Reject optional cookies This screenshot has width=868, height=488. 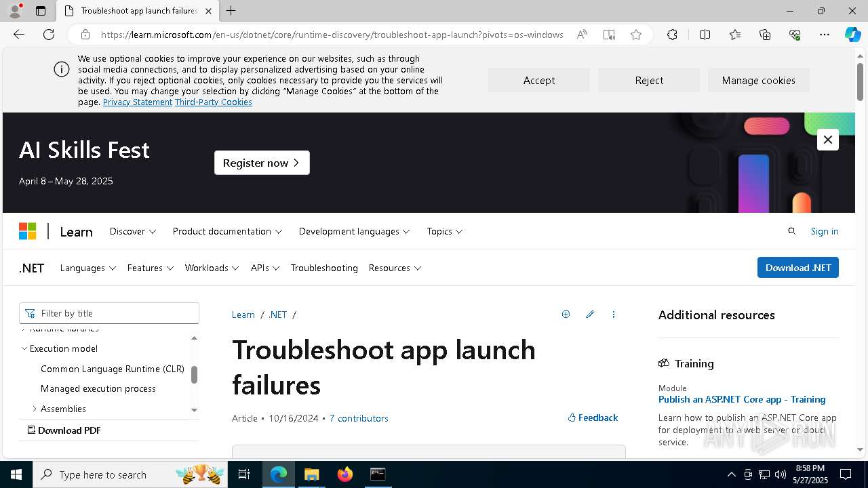pos(649,80)
